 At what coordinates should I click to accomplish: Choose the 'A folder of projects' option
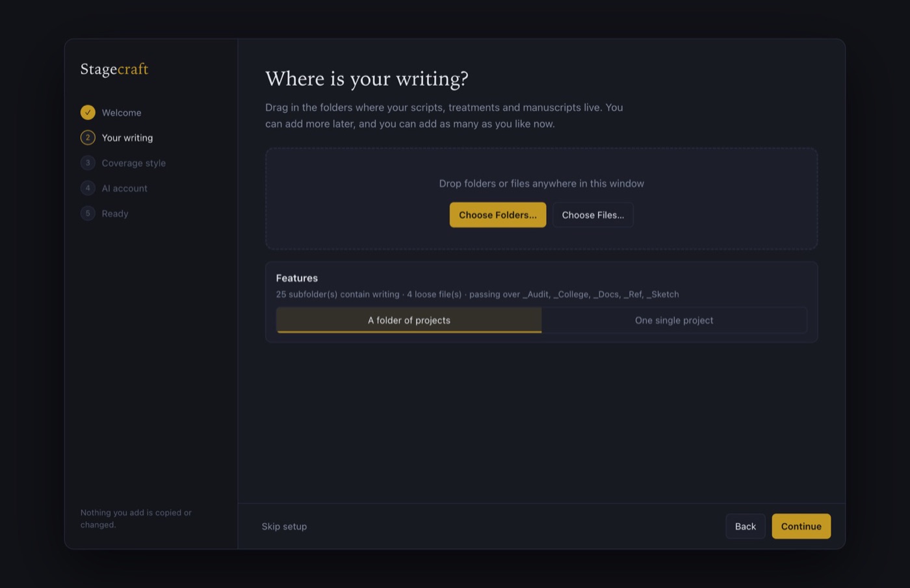409,320
